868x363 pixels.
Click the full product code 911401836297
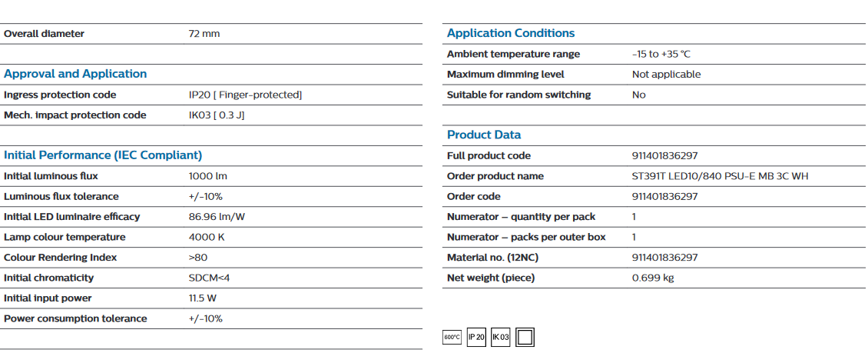click(665, 155)
